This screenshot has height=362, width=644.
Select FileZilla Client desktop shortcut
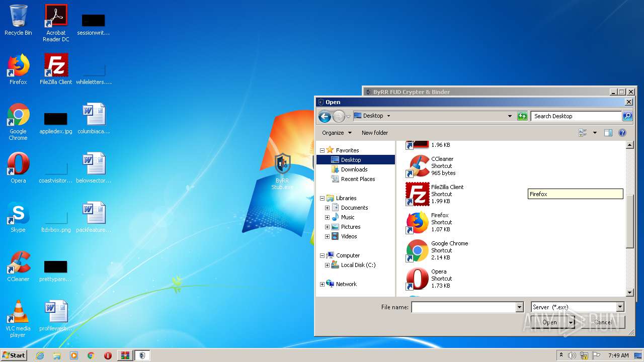pyautogui.click(x=56, y=69)
